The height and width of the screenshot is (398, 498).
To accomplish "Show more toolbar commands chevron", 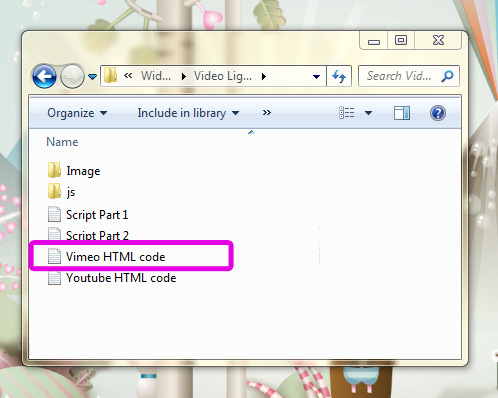I will click(x=267, y=113).
